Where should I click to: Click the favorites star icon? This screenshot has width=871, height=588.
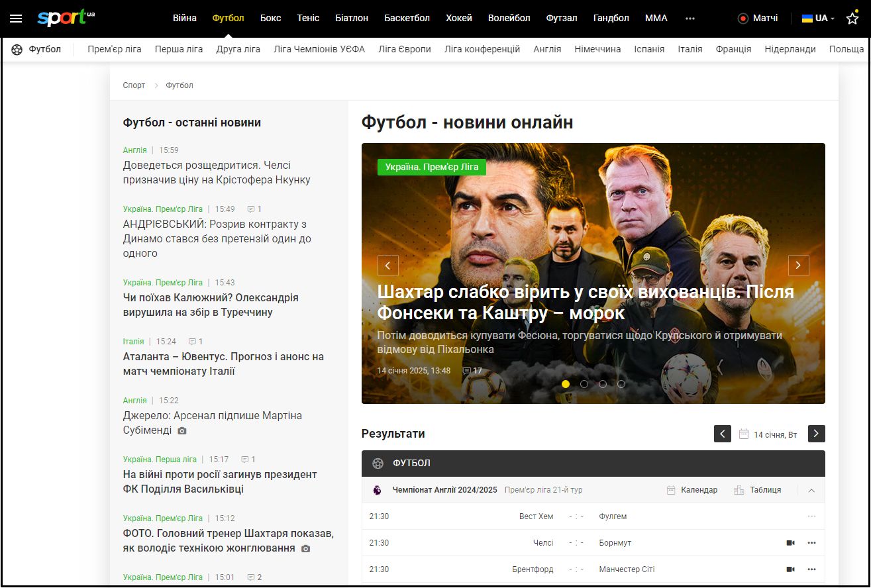(852, 19)
